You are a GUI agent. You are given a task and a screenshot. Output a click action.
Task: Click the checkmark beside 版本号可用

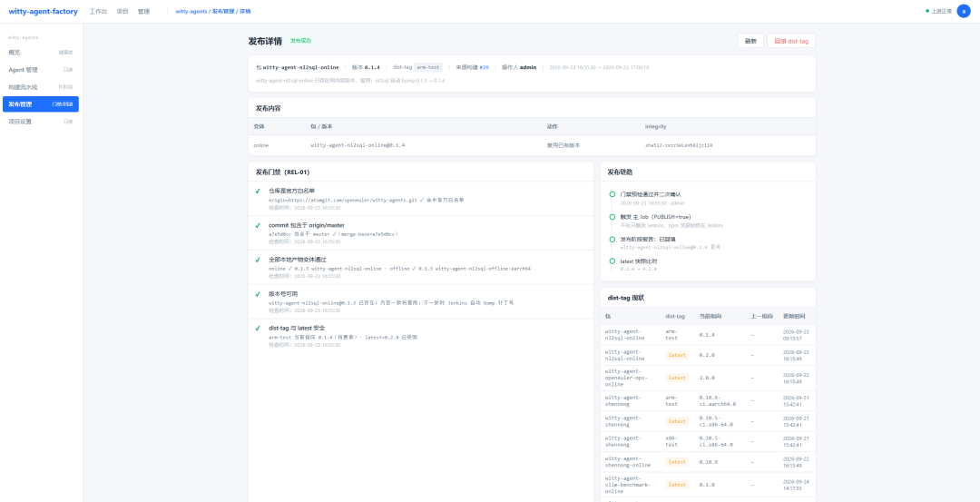[x=258, y=294]
